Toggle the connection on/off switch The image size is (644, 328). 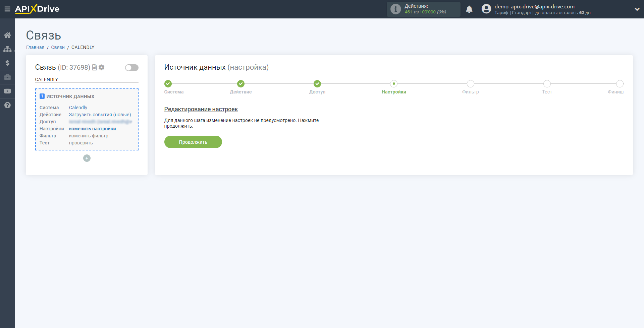pyautogui.click(x=132, y=68)
